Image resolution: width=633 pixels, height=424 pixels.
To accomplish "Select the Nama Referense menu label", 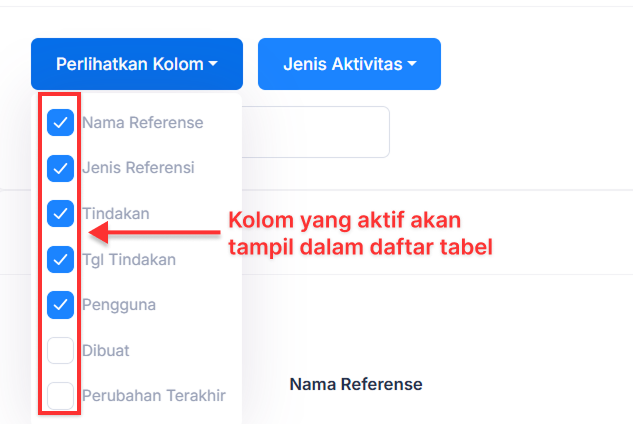I will coord(143,123).
